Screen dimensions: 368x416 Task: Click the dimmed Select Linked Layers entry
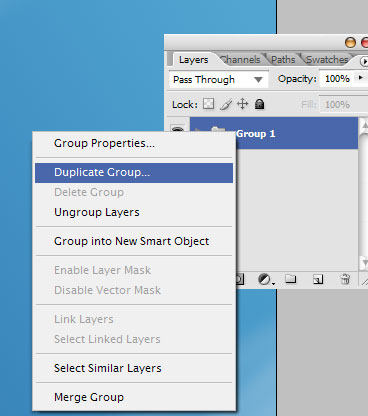pos(134,339)
